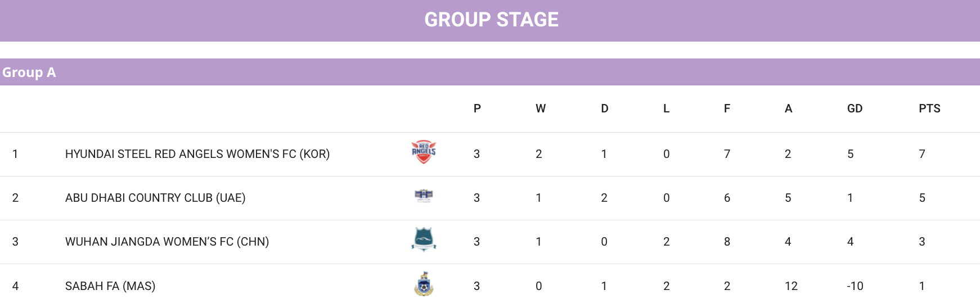This screenshot has width=980, height=308.
Task: Click the F column header
Action: coord(727,108)
